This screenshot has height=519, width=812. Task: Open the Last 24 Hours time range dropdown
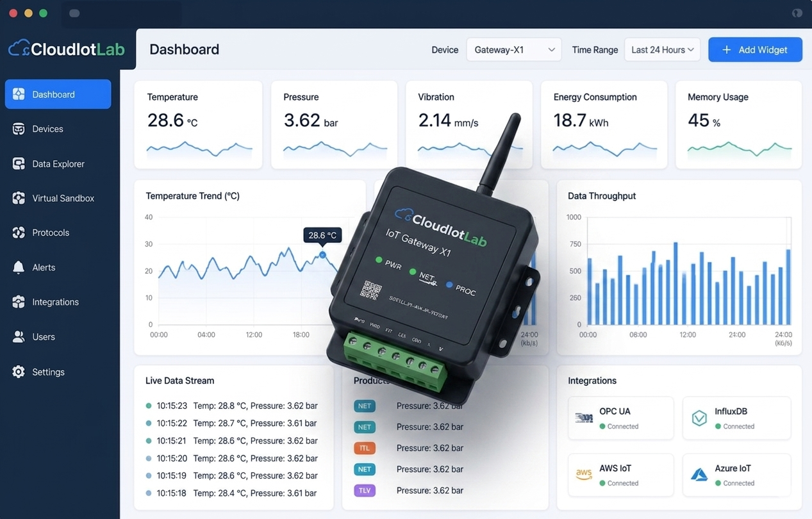tap(662, 49)
